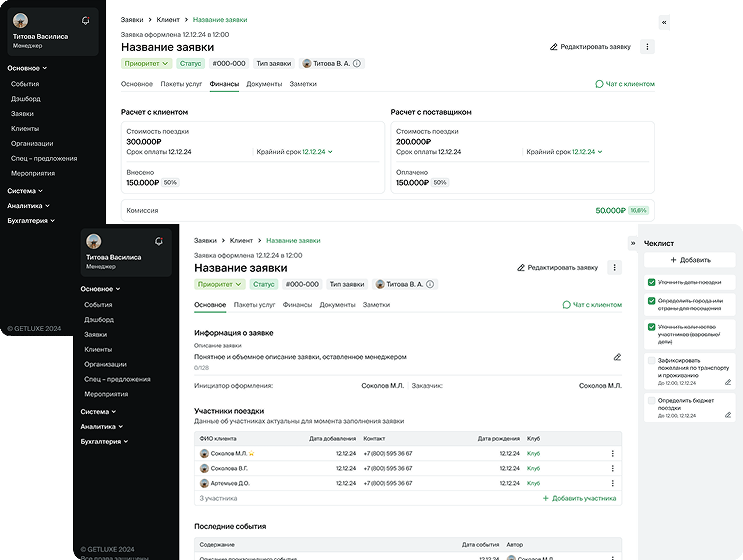Open Пакеты услуг tab in lower window
Viewport: 743px width, 560px height.
(254, 305)
